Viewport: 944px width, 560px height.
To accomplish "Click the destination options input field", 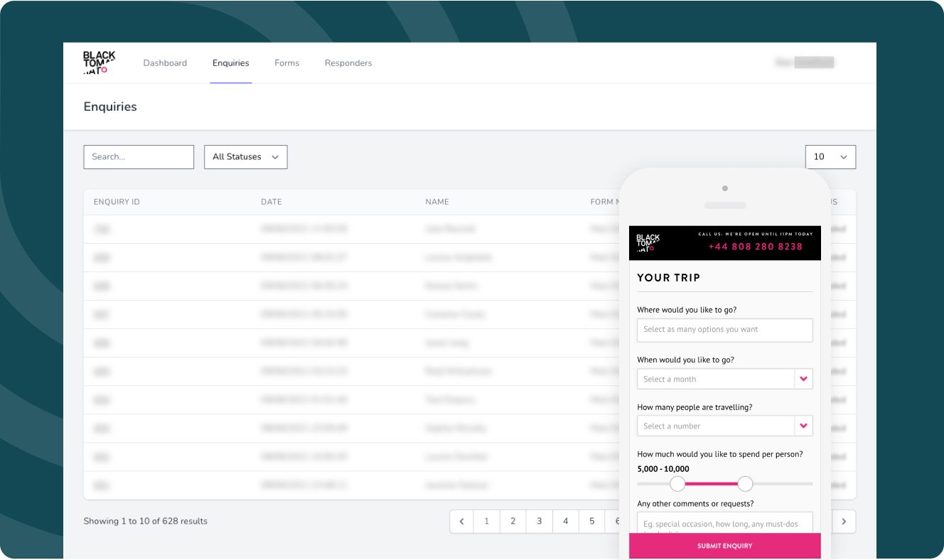I will click(724, 330).
